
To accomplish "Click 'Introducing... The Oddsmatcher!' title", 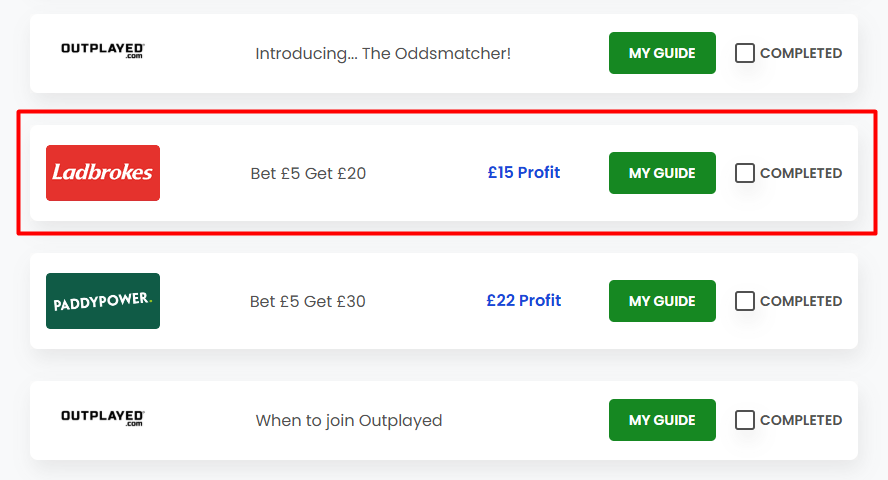I will tap(383, 53).
